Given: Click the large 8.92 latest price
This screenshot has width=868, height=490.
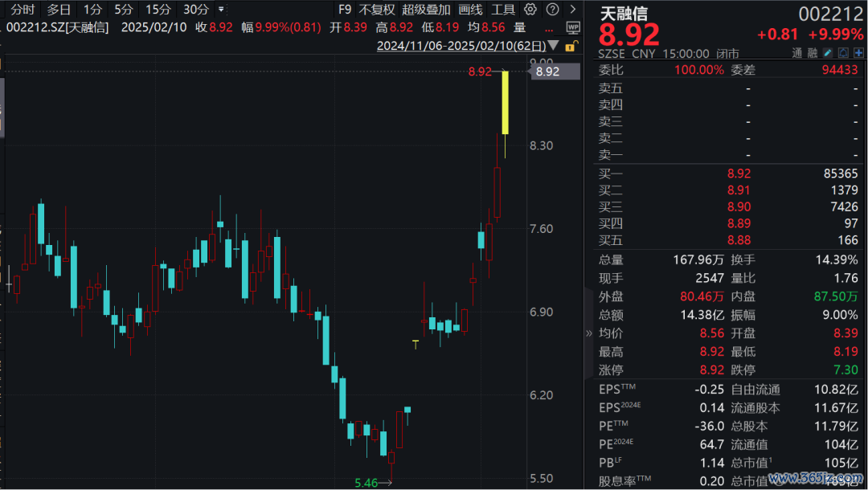Looking at the screenshot, I should (628, 35).
